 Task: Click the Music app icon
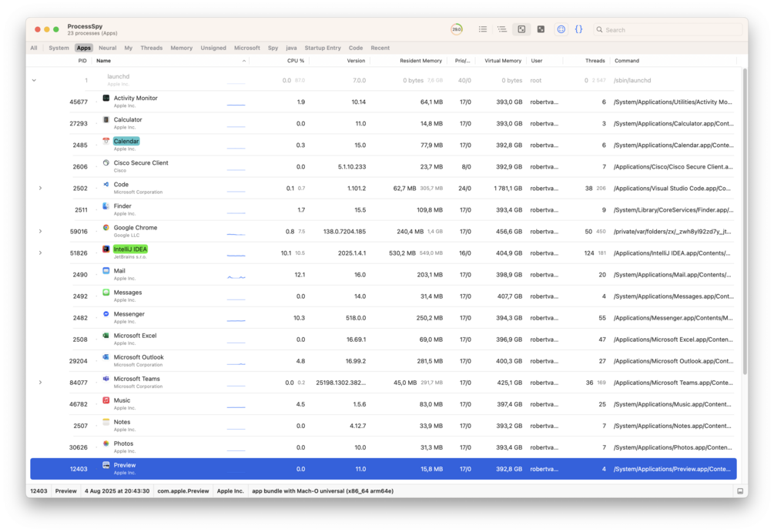coord(106,400)
